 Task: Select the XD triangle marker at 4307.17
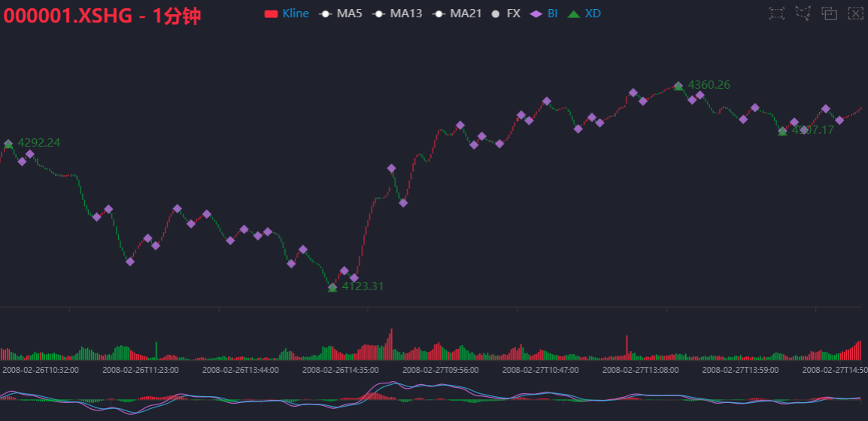click(782, 132)
